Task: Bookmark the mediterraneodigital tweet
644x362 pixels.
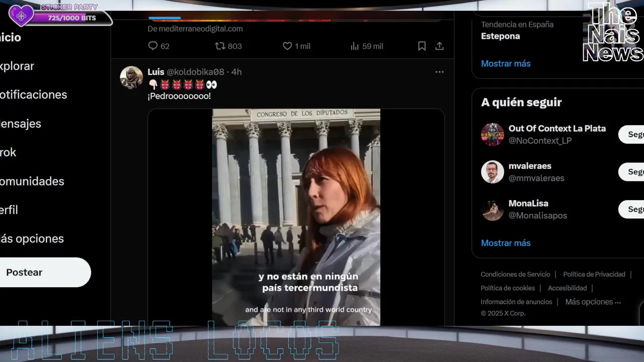Action: coord(422,46)
